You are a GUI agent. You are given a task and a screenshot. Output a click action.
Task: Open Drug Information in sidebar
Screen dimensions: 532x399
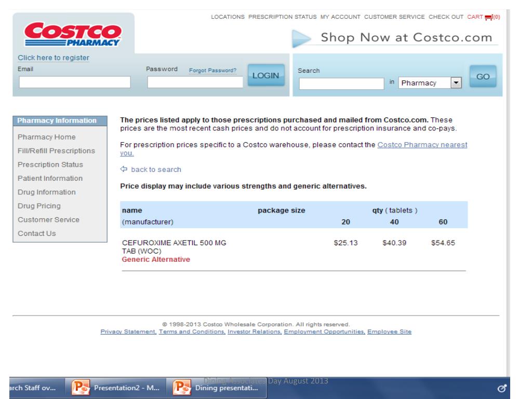pyautogui.click(x=46, y=192)
